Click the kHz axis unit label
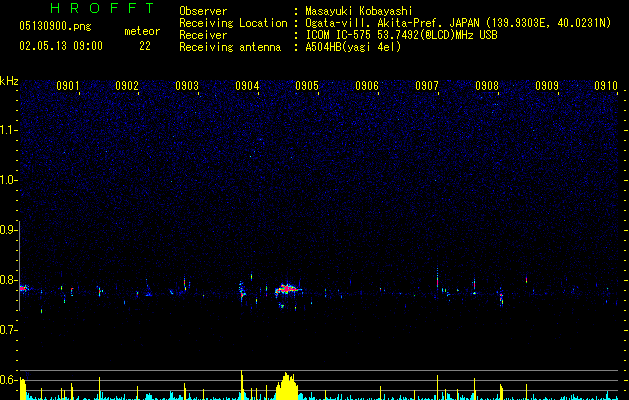Image resolution: width=629 pixels, height=400 pixels. (x=9, y=81)
